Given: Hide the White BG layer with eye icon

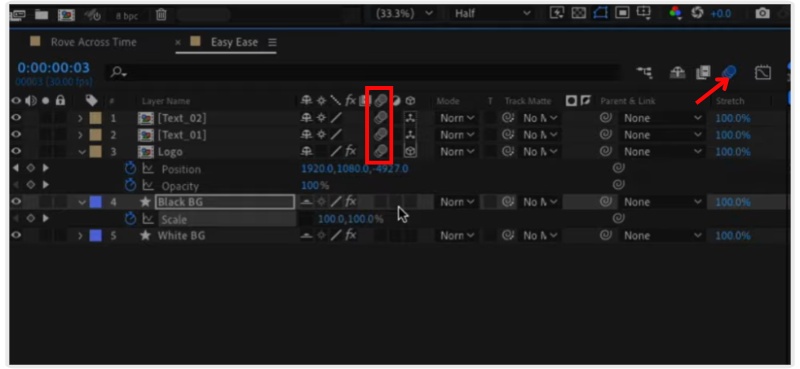Looking at the screenshot, I should point(16,235).
